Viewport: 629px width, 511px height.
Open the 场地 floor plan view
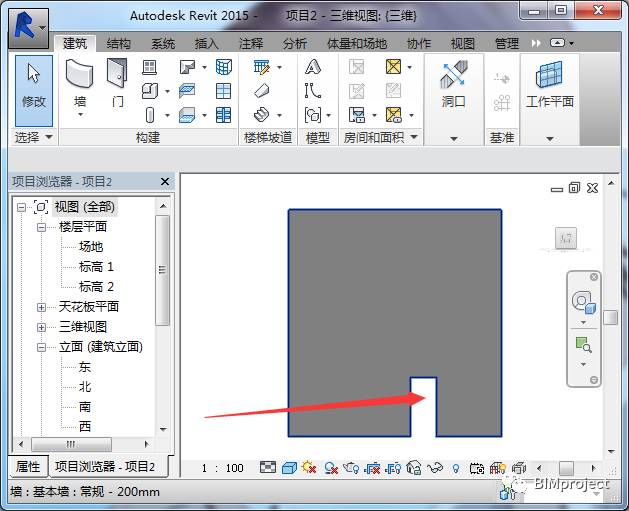(x=91, y=247)
